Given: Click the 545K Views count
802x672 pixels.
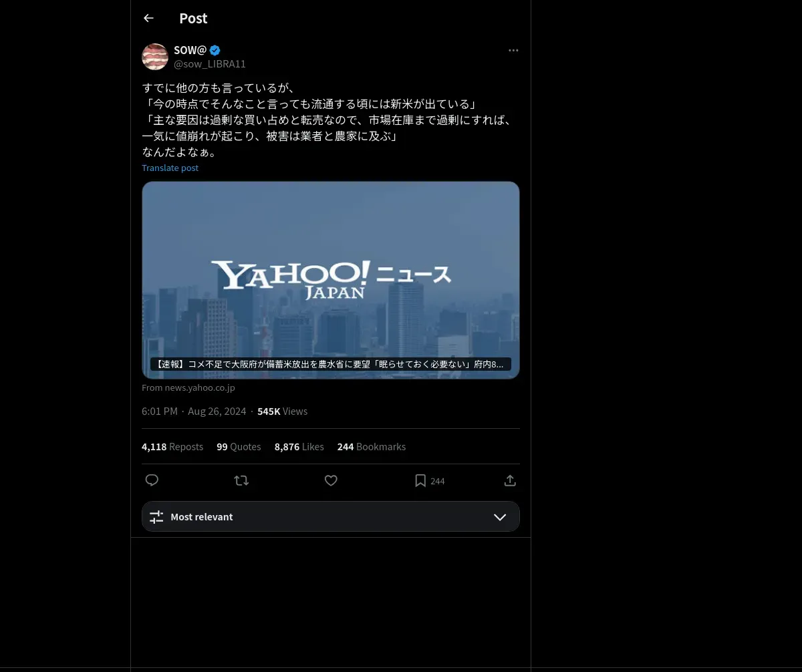Looking at the screenshot, I should point(282,411).
